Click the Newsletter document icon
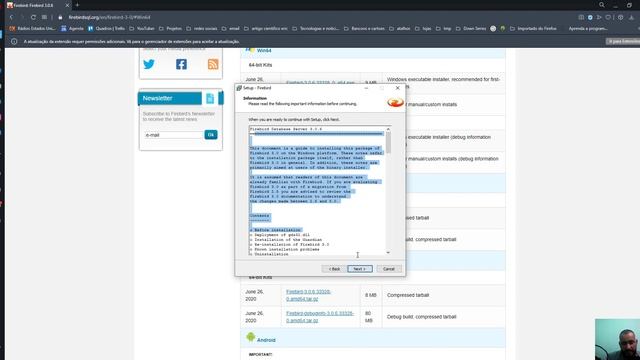This screenshot has width=640, height=360. [210, 98]
